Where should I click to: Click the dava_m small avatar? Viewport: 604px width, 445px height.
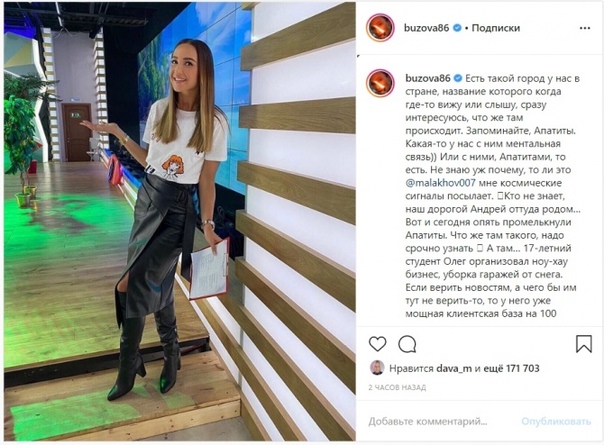tap(377, 368)
